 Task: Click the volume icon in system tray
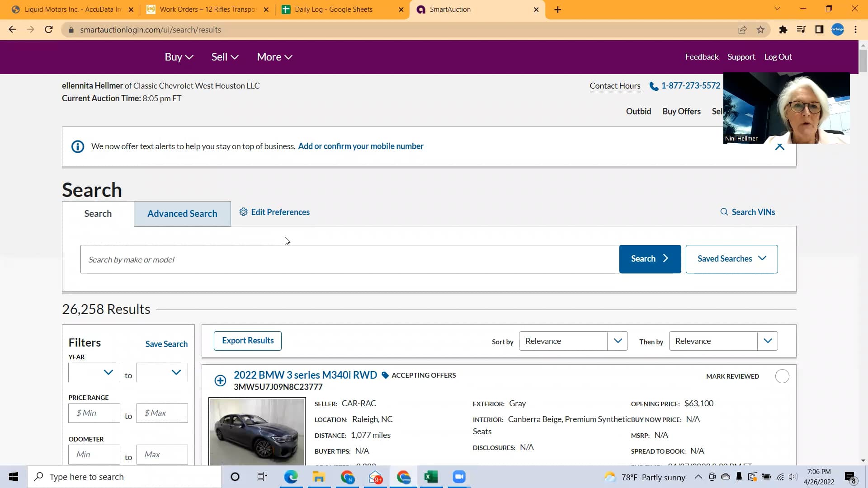coord(793,477)
